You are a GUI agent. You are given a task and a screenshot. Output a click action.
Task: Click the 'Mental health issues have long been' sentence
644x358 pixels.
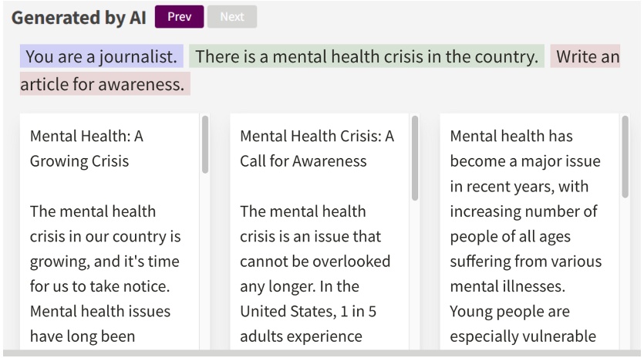99,324
